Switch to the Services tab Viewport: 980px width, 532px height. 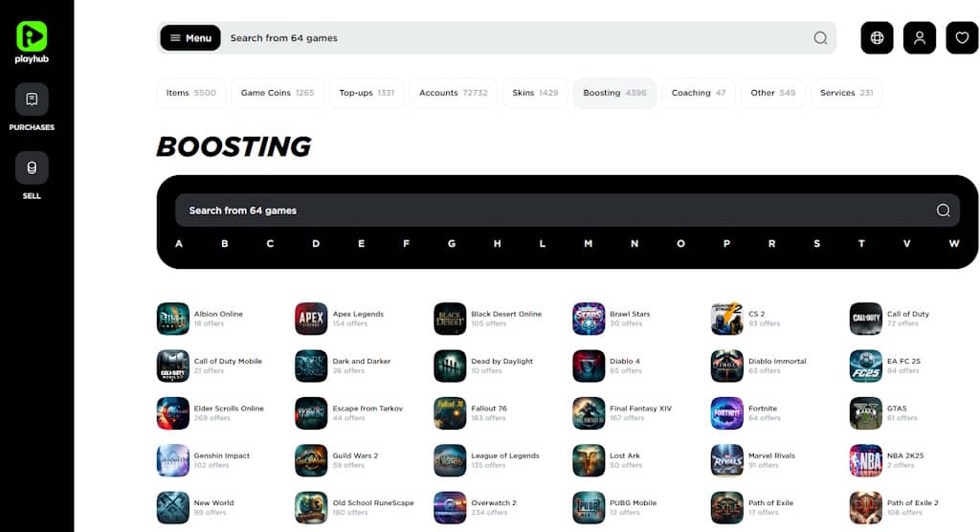[846, 93]
